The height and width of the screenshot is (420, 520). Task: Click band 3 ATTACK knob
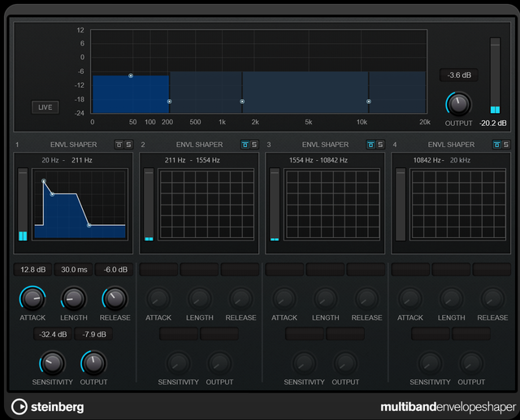click(x=284, y=298)
